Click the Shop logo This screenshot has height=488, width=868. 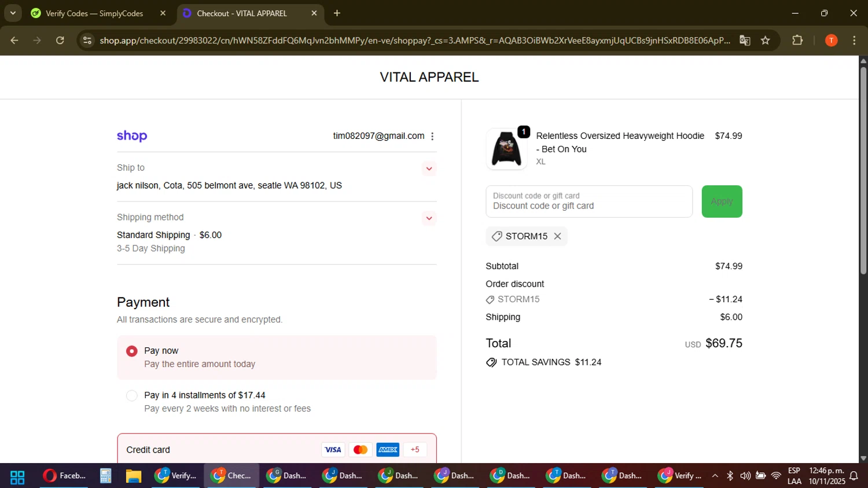[132, 136]
